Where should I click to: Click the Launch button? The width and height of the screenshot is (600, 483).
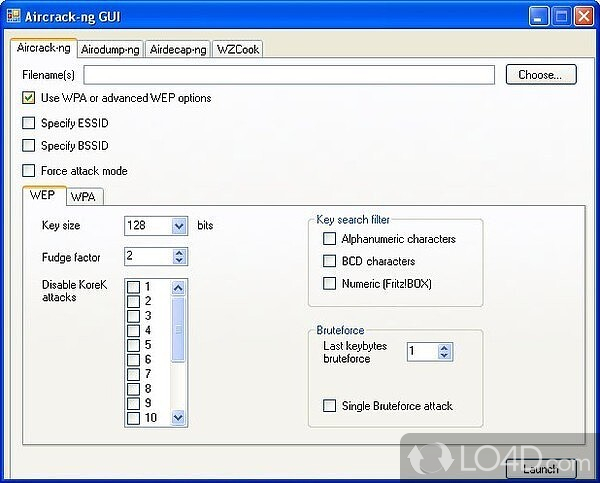point(541,469)
